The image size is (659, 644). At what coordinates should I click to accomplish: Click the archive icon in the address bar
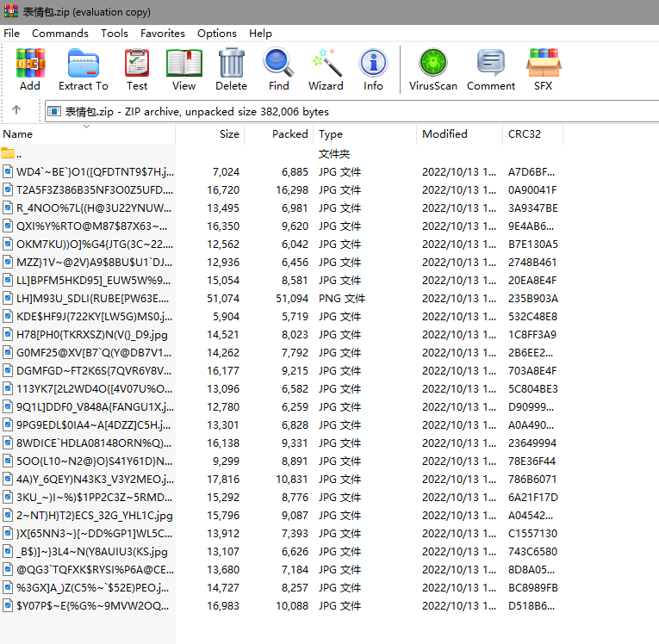click(x=54, y=111)
